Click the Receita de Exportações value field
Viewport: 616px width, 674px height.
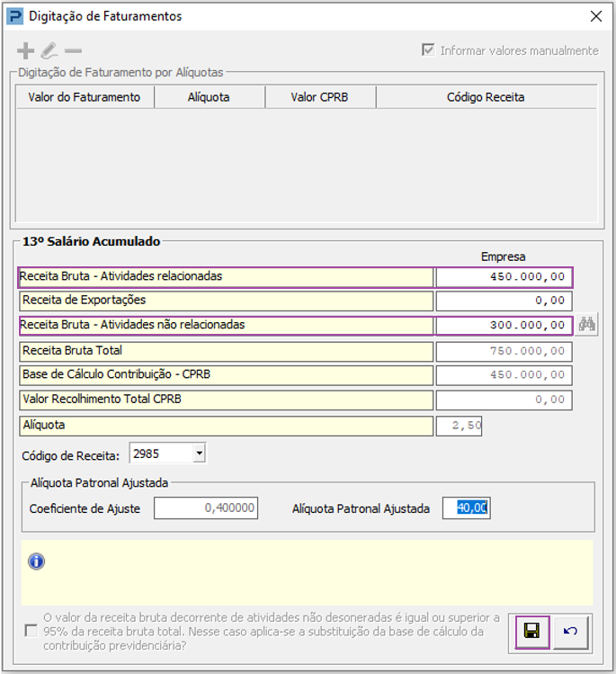[504, 301]
